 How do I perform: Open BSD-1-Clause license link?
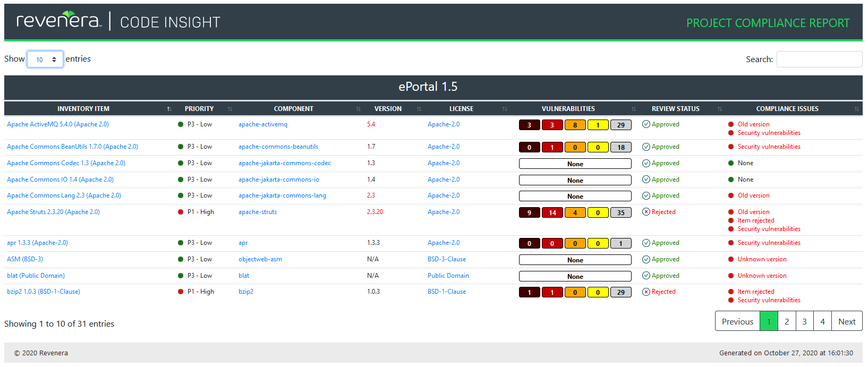[x=447, y=292]
